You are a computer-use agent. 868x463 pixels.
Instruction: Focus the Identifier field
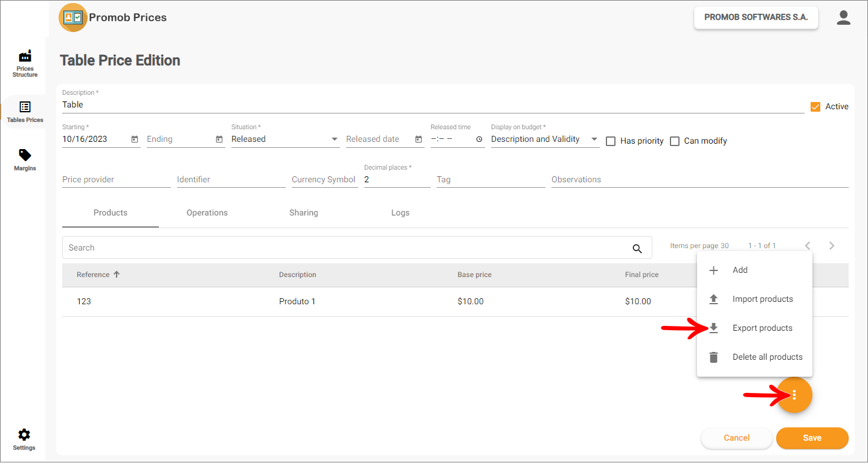coord(231,180)
